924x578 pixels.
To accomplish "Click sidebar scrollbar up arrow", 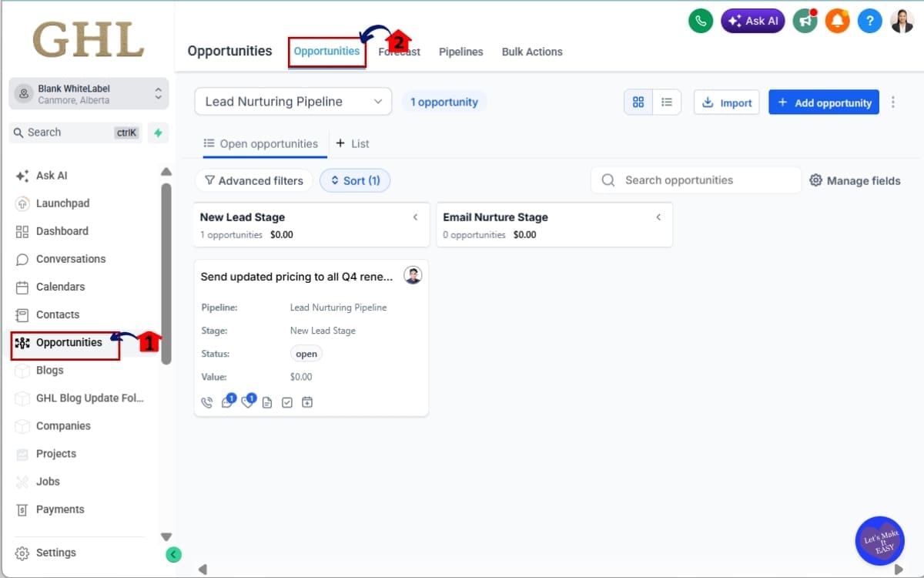I will 166,172.
